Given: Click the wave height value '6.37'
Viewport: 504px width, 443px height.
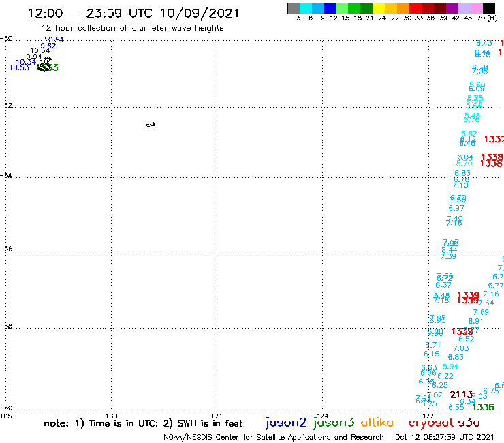Looking at the screenshot, I should [x=443, y=285].
